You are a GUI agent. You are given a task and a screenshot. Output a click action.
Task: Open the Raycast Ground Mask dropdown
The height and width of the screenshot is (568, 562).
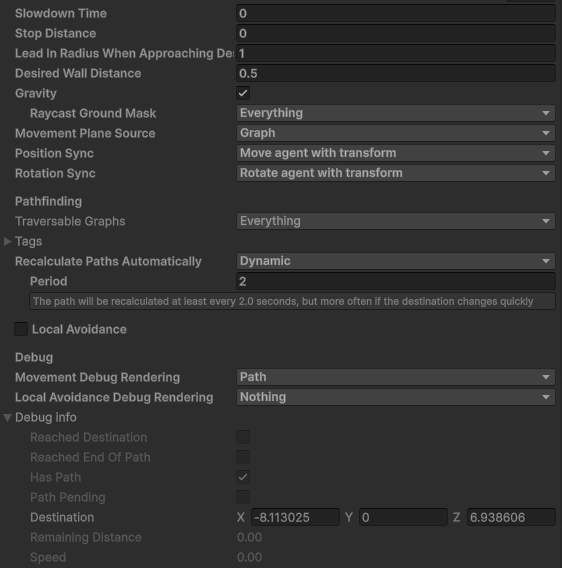click(x=396, y=113)
